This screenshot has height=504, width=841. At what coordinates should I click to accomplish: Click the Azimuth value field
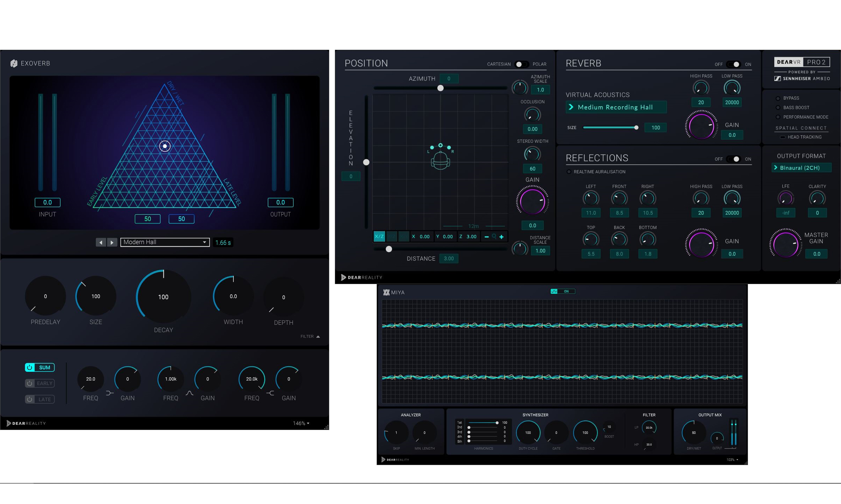pos(450,79)
